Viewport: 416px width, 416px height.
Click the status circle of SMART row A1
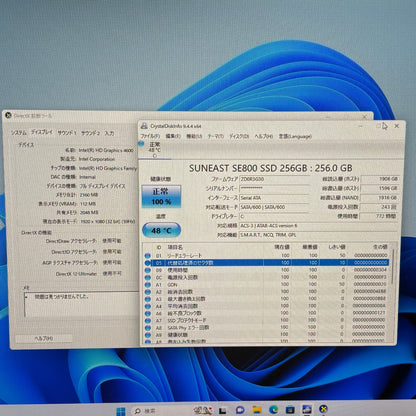(x=147, y=285)
